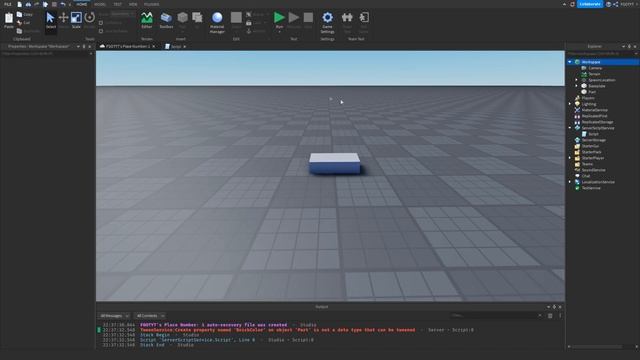The height and width of the screenshot is (360, 640).
Task: Select Part in Explorer tree
Action: point(592,92)
